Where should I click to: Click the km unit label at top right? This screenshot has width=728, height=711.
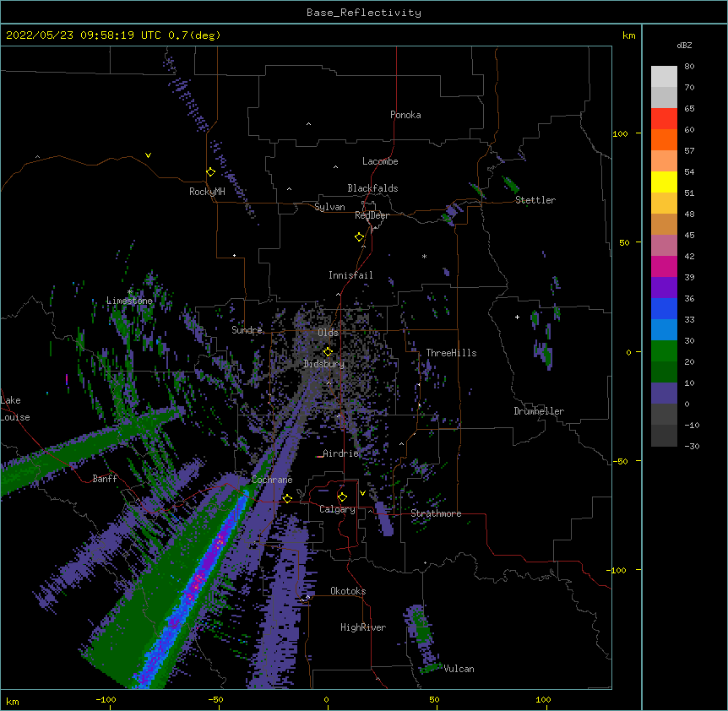(629, 35)
